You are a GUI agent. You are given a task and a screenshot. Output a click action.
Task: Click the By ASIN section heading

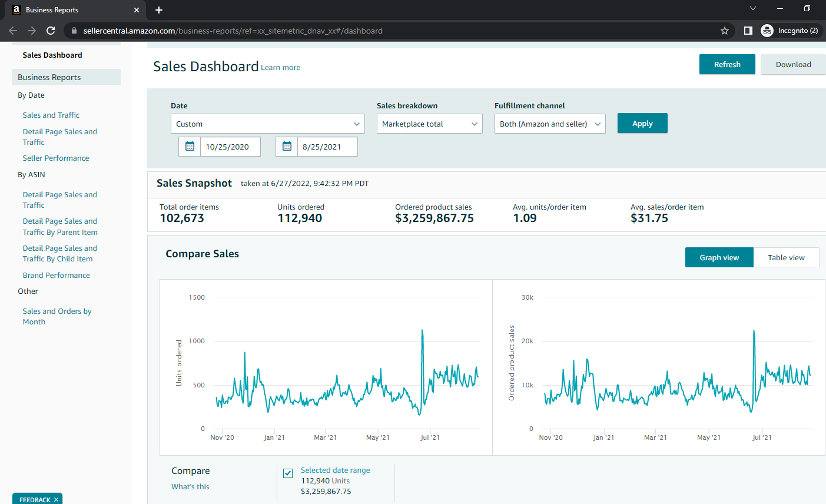tap(31, 175)
